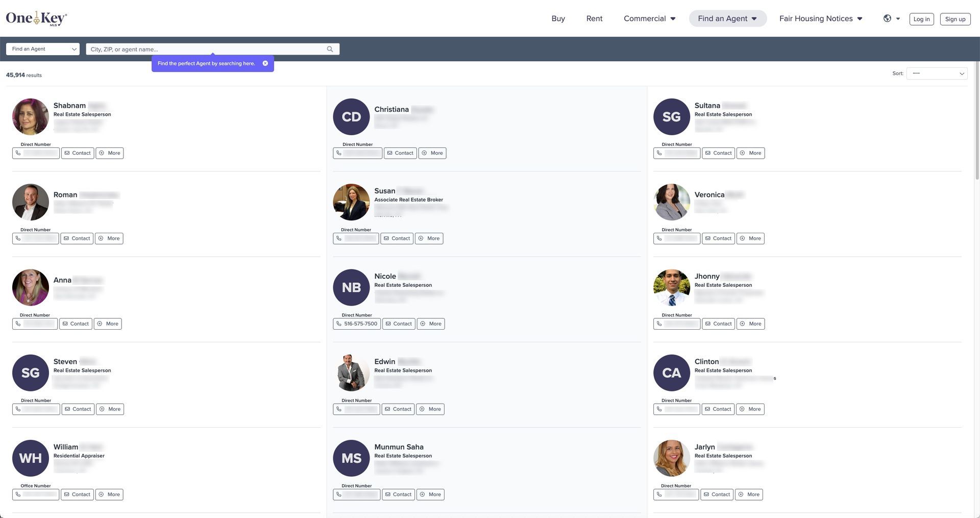Contact agent Munmun Saha

[x=398, y=495]
